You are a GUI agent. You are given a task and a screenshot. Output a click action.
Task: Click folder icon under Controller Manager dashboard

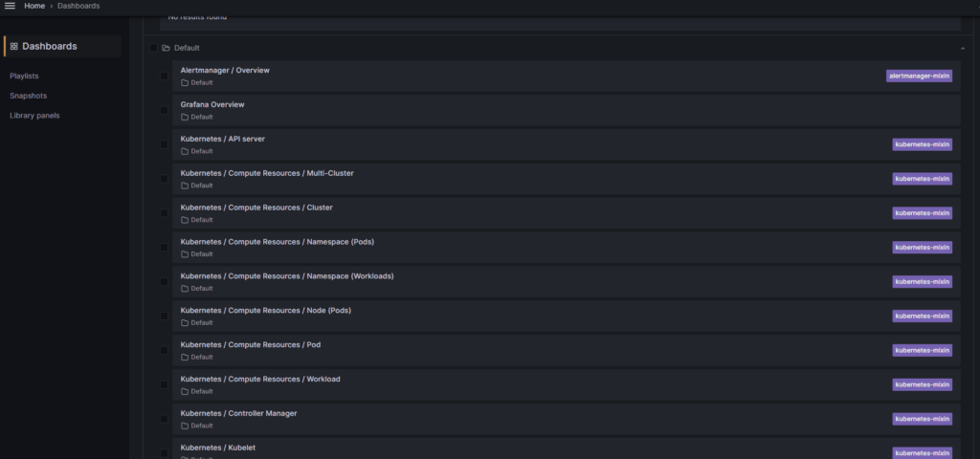pos(185,426)
